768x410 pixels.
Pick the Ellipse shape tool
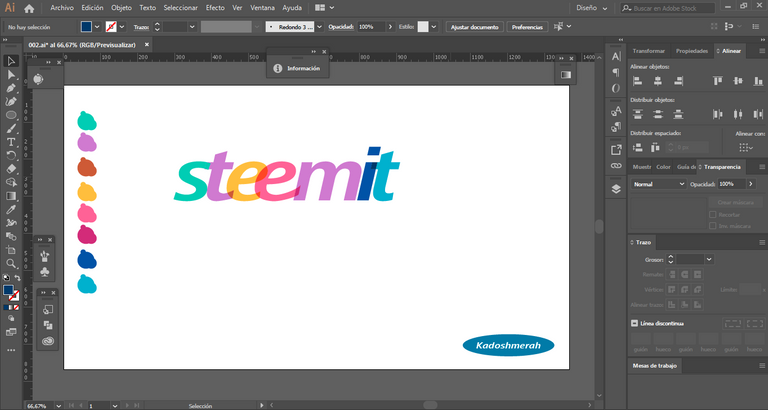[x=11, y=115]
